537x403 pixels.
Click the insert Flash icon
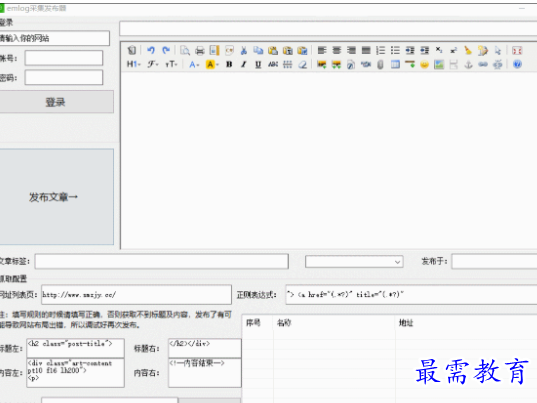[351, 64]
